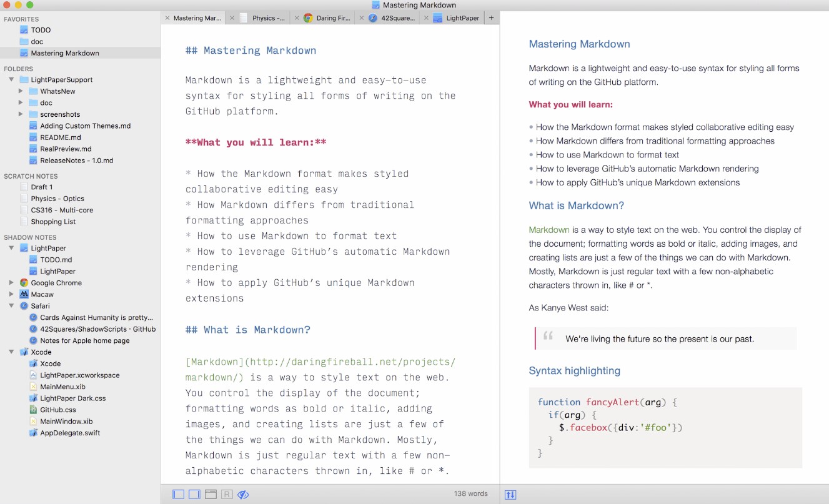This screenshot has width=829, height=504.
Task: Open a new tab with the plus button
Action: click(491, 18)
